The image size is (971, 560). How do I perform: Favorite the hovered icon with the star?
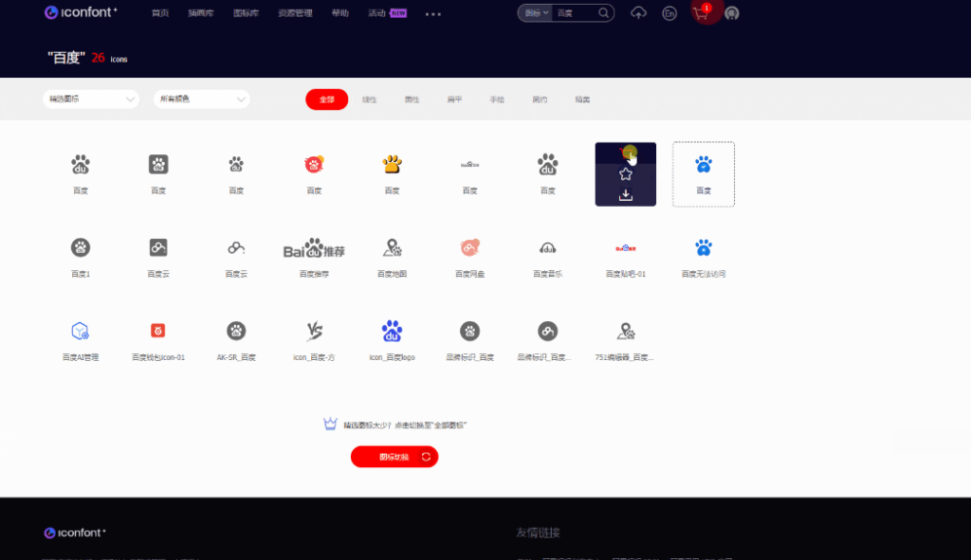point(626,174)
